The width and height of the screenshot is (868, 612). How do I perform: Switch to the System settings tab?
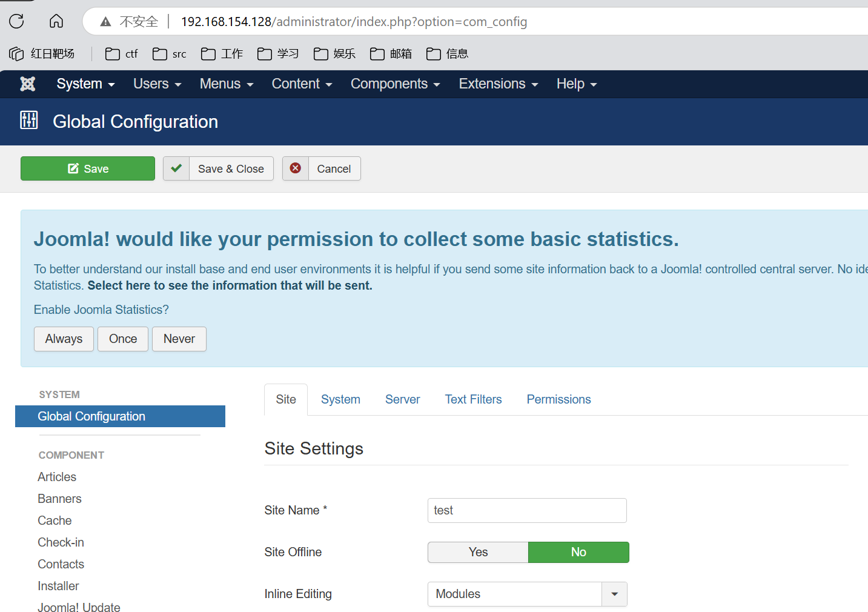click(x=340, y=399)
